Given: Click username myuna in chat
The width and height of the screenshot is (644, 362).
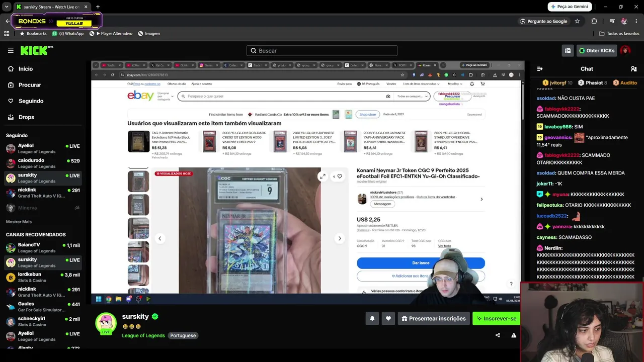Looking at the screenshot, I should pos(560,195).
